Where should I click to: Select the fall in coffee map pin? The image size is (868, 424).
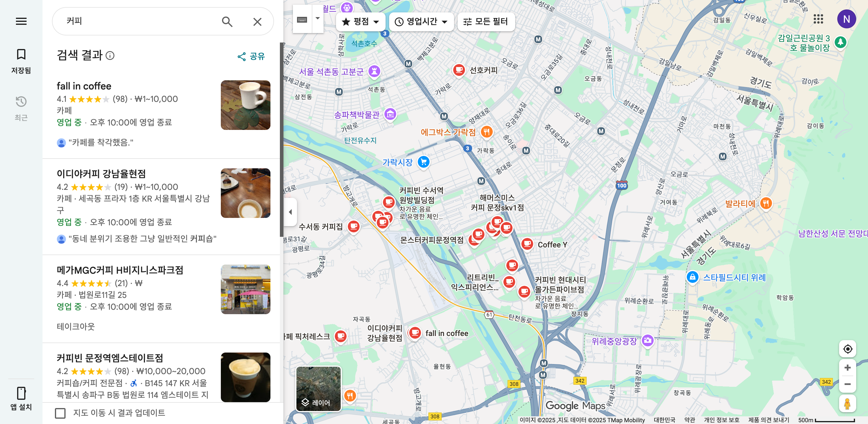[x=415, y=333]
